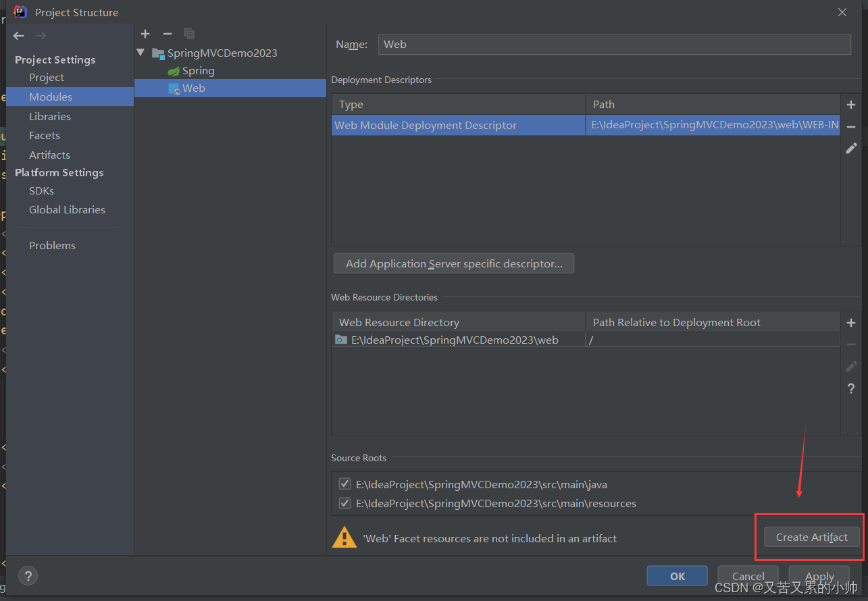Viewport: 868px width, 601px height.
Task: Click web resource directory folder icon
Action: coord(342,340)
